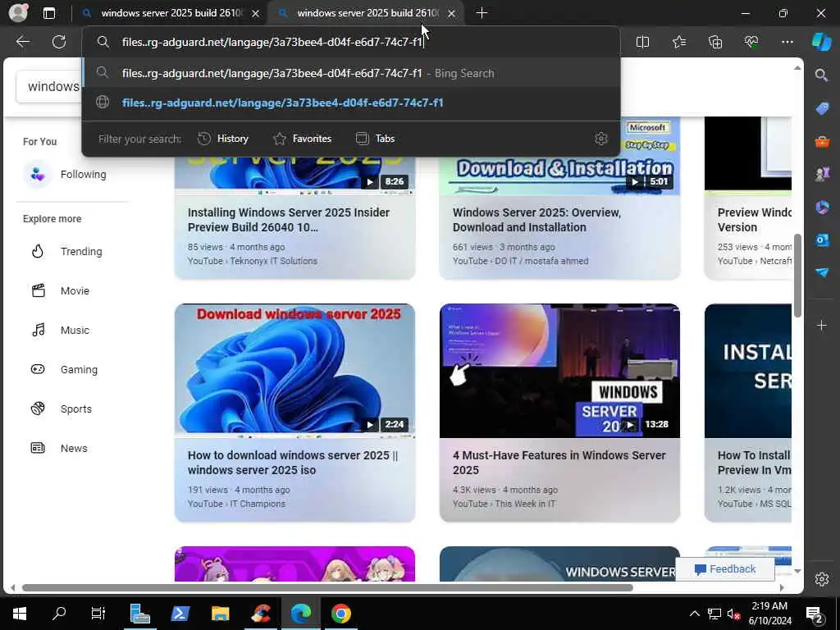Open sidebar Microsoft 365 icon
The width and height of the screenshot is (840, 630).
tap(822, 208)
